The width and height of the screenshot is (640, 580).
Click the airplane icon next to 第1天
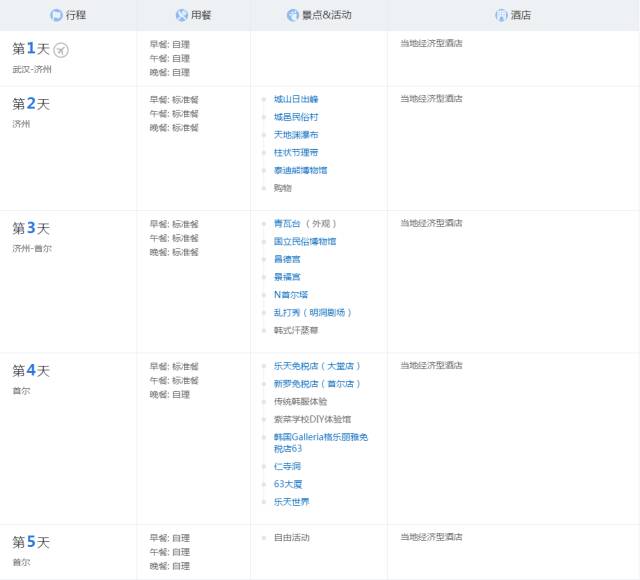tap(61, 50)
